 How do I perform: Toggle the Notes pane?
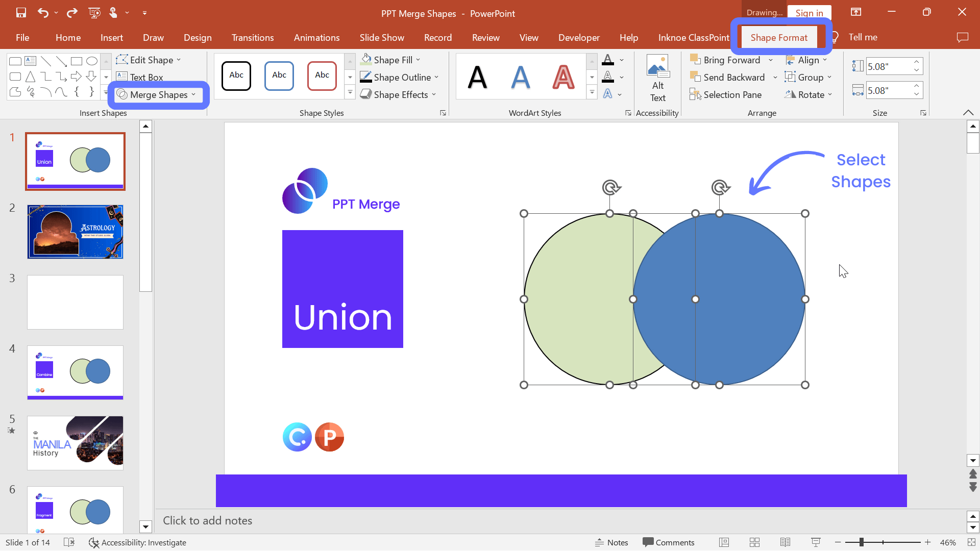pyautogui.click(x=612, y=542)
